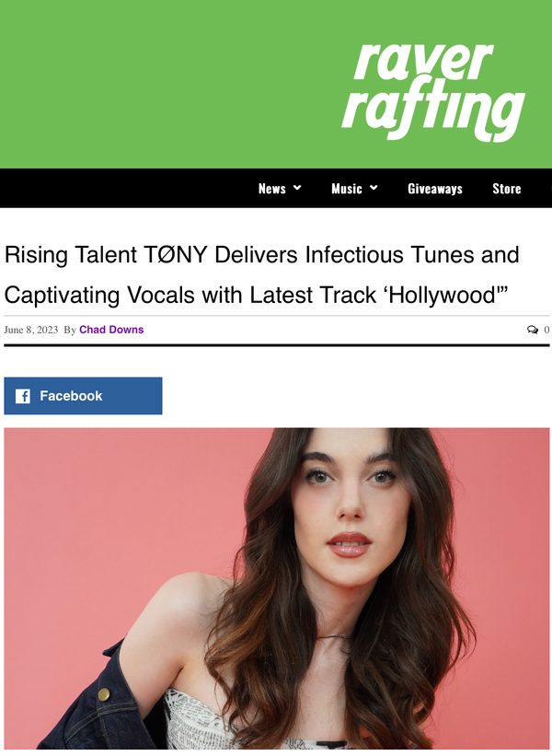Go to the Giveaways page
The image size is (552, 756).
[x=435, y=189]
